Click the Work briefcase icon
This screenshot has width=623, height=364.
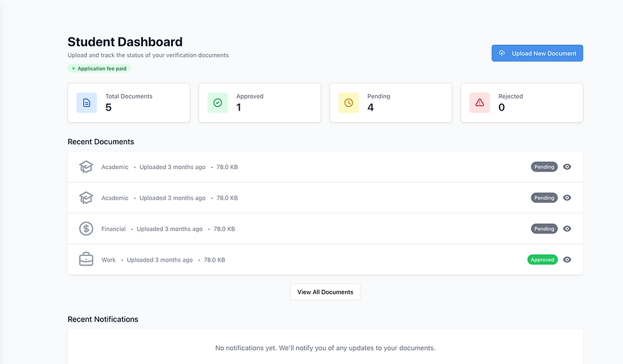click(x=86, y=260)
